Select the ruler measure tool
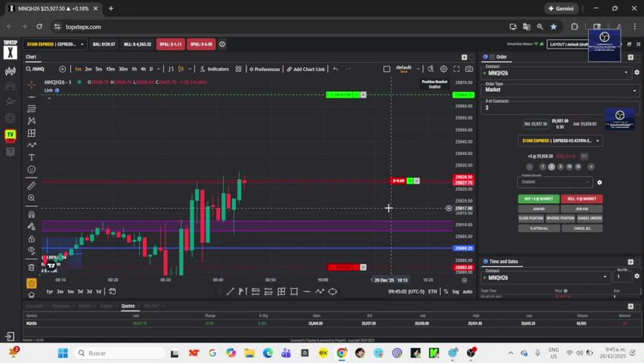 coord(31,186)
